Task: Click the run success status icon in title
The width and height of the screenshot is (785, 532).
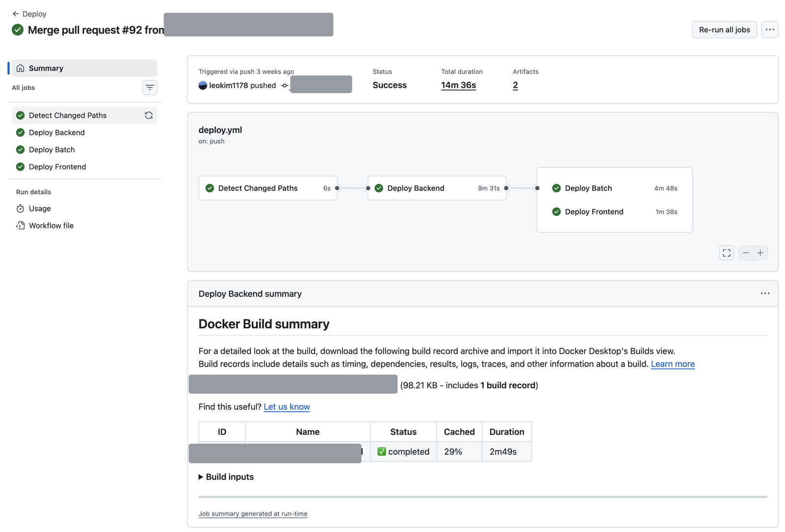Action: point(18,30)
